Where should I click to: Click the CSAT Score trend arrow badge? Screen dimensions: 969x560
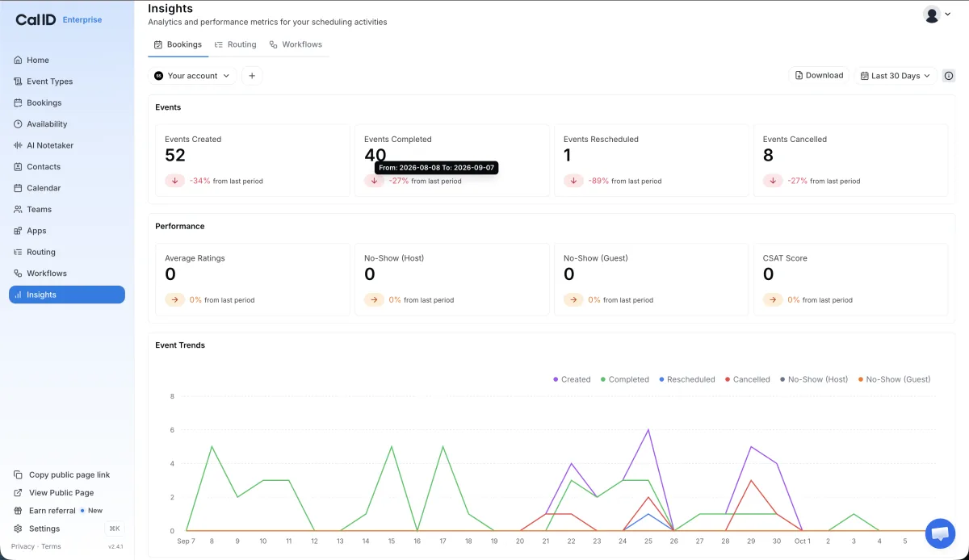click(773, 300)
